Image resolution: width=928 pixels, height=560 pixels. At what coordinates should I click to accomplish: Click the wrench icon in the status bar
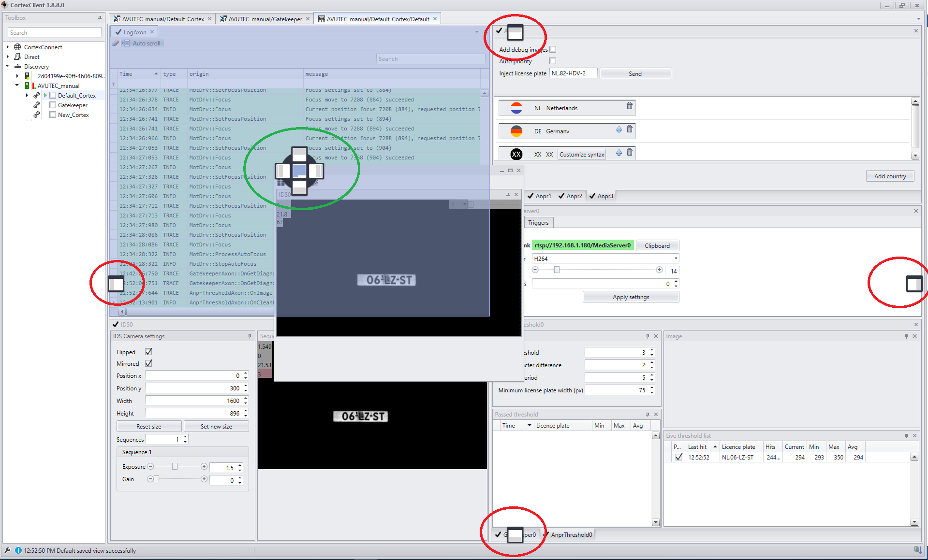click(7, 550)
